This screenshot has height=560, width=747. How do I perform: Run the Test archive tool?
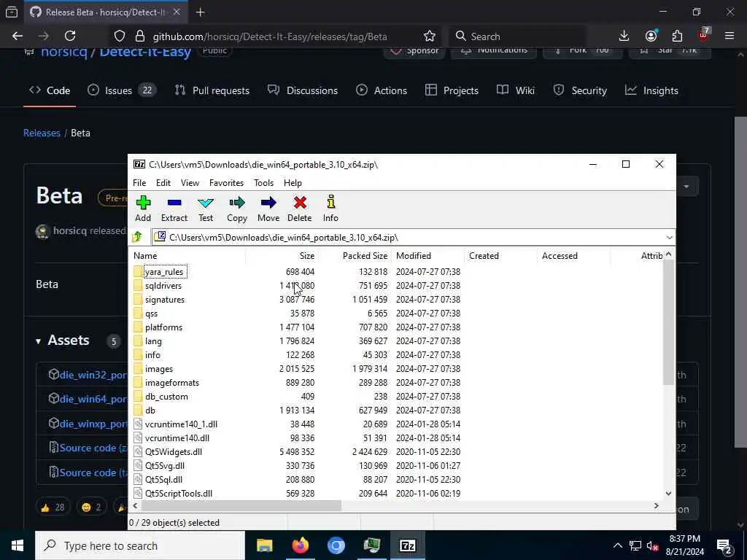(x=206, y=209)
